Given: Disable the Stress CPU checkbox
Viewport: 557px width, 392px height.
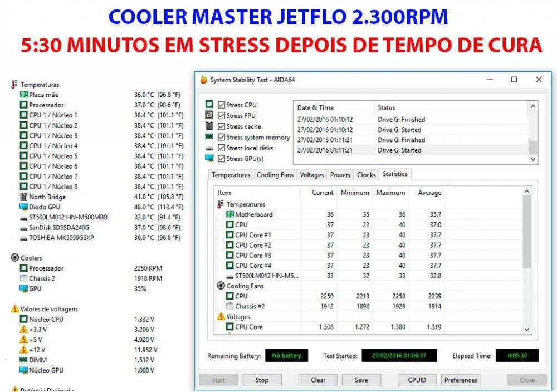Looking at the screenshot, I should [222, 105].
